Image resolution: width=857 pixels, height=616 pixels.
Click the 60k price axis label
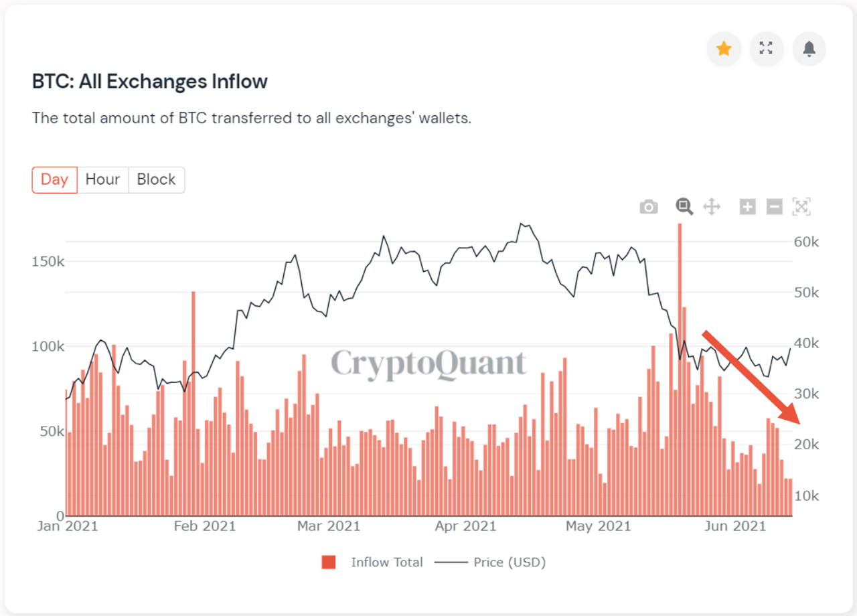pos(807,242)
